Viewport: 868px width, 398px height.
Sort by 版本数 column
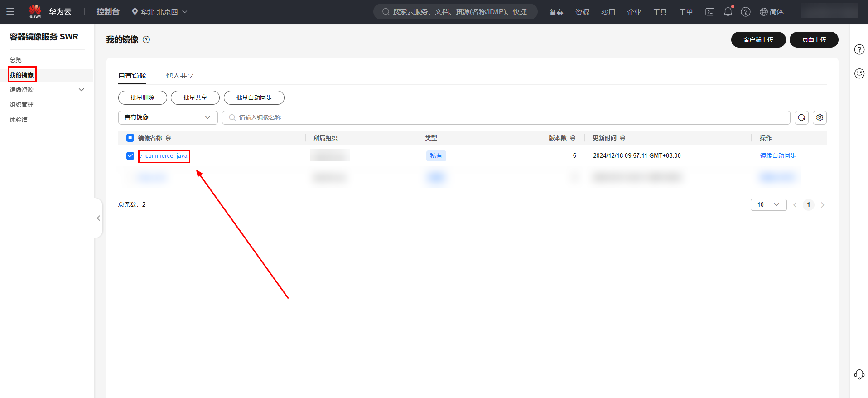pos(573,138)
